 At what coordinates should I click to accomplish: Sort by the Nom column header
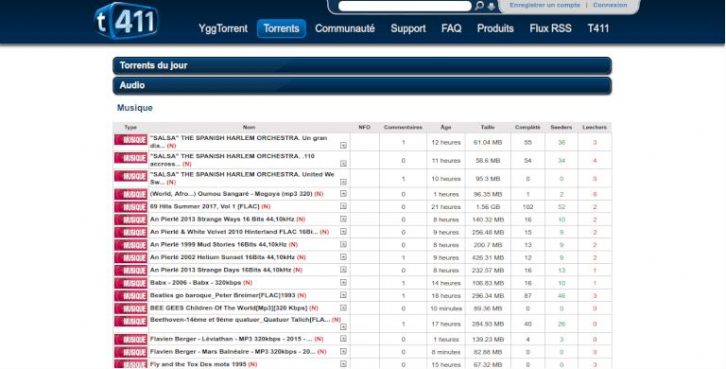click(249, 127)
